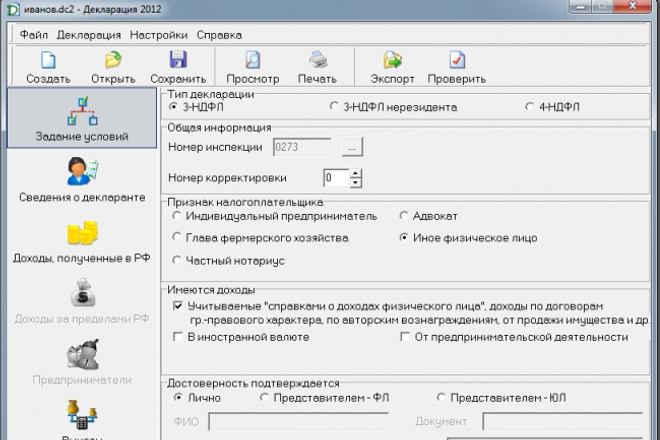This screenshot has width=660, height=440.
Task: Open the Файл menu
Action: (33, 34)
